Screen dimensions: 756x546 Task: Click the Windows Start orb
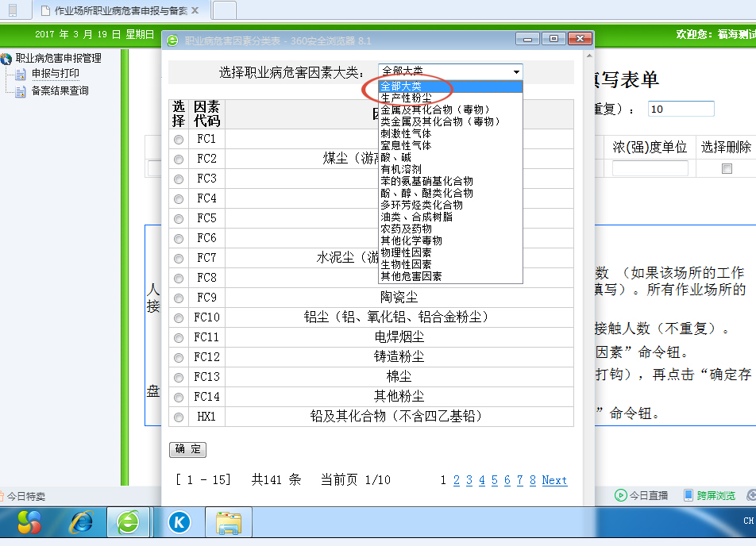(x=29, y=522)
